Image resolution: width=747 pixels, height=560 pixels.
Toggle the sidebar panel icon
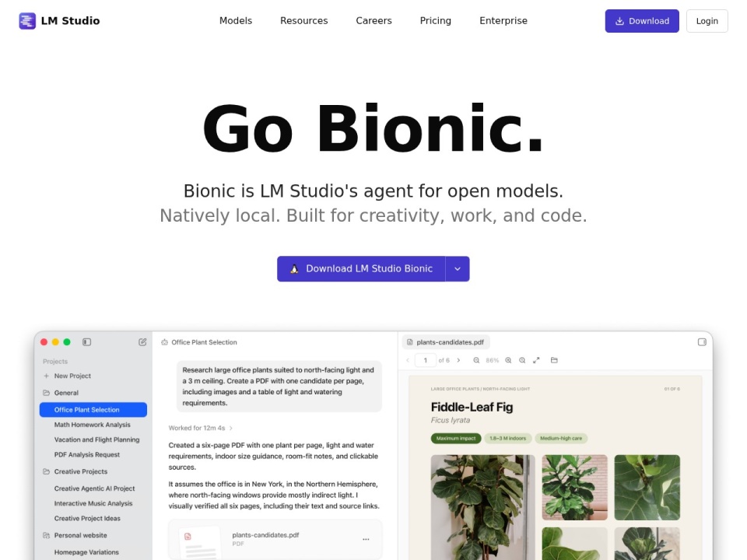point(86,342)
